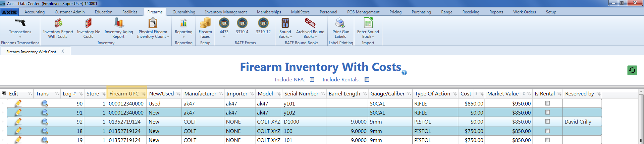
Task: Open filter for Is Rental column
Action: tap(559, 94)
